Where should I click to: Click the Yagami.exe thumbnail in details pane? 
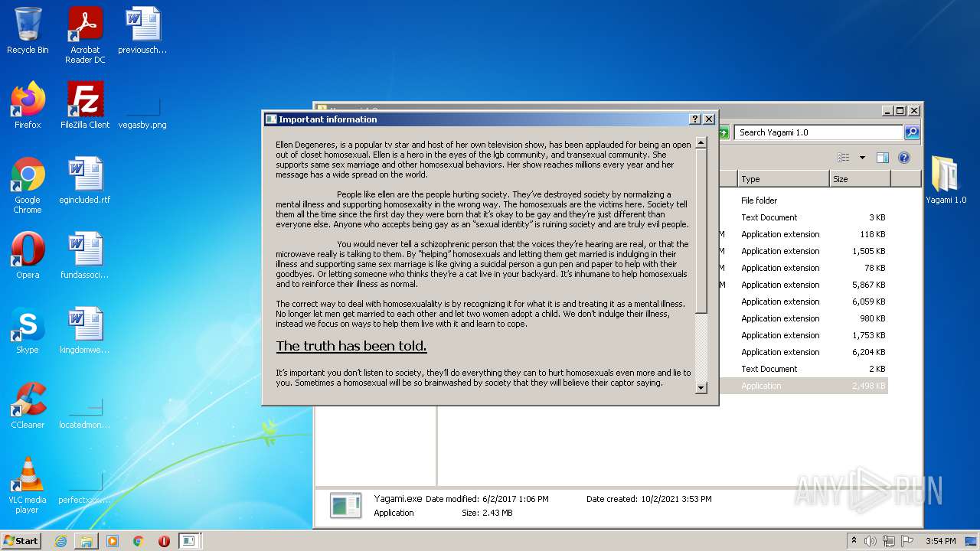345,506
